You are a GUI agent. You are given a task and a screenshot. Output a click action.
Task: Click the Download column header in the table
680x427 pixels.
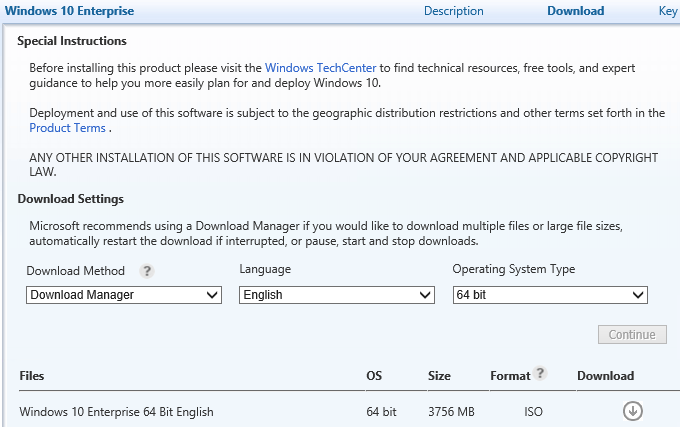pyautogui.click(x=605, y=376)
